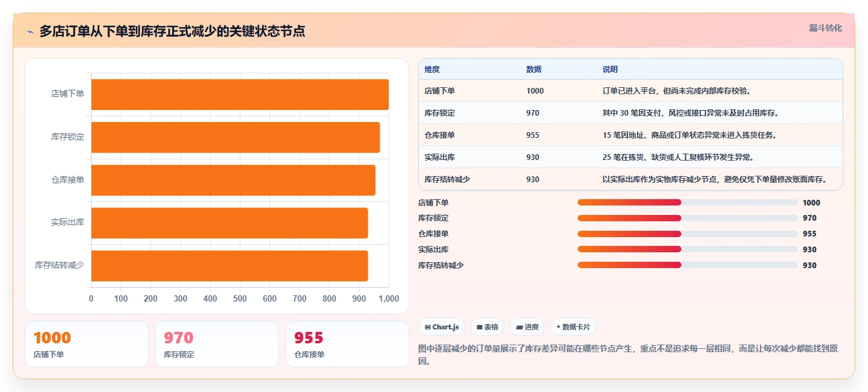Select the Chart.js chip

click(442, 327)
